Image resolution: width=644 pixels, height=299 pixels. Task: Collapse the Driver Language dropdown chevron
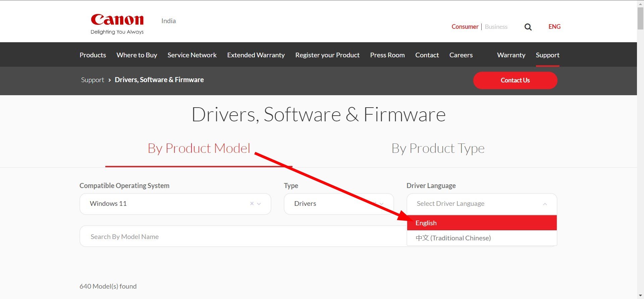545,204
